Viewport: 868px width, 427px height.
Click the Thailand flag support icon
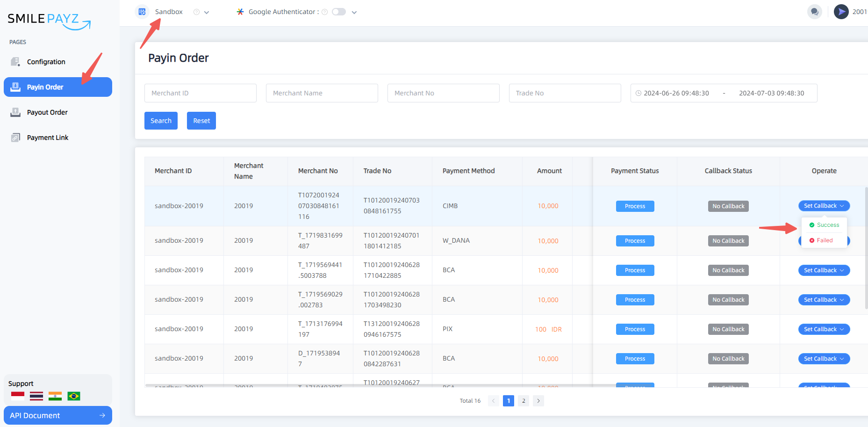click(x=36, y=396)
